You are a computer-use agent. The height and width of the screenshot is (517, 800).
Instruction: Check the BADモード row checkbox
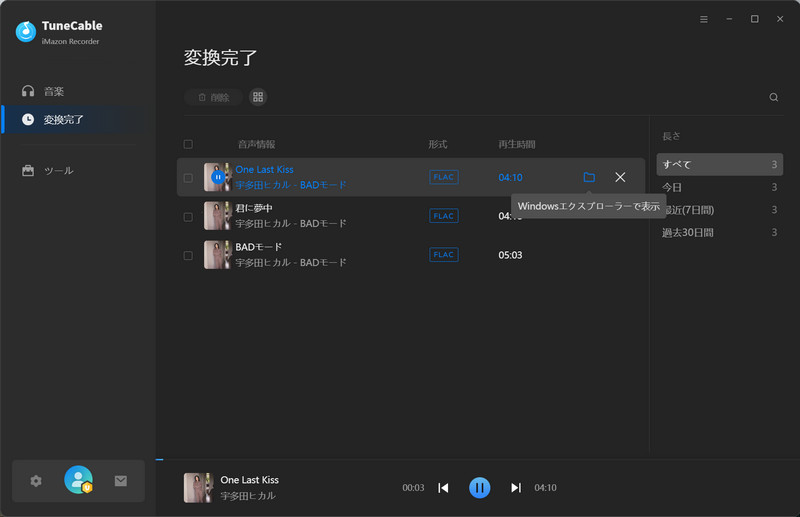pos(188,255)
